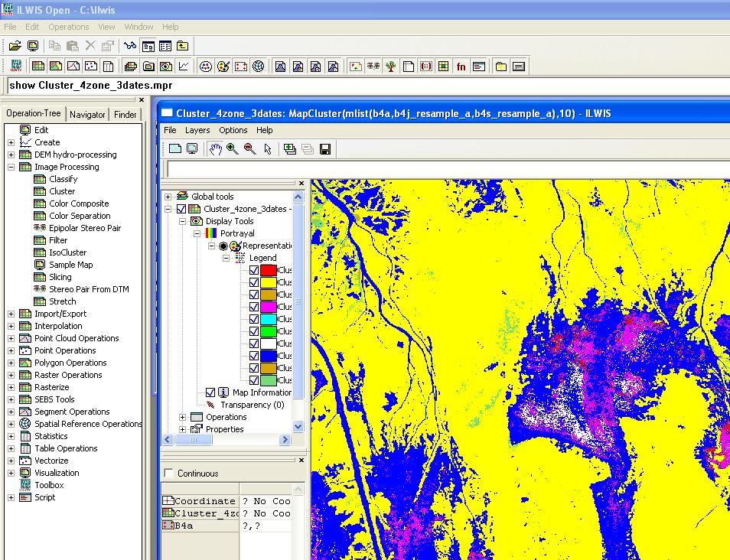Open the Layers menu in map window
This screenshot has width=730, height=560.
197,130
